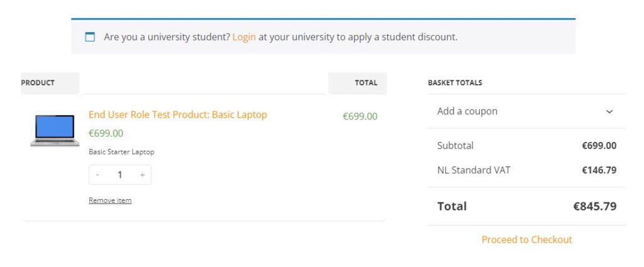Click the Subtotal row amount €699.00

(599, 146)
